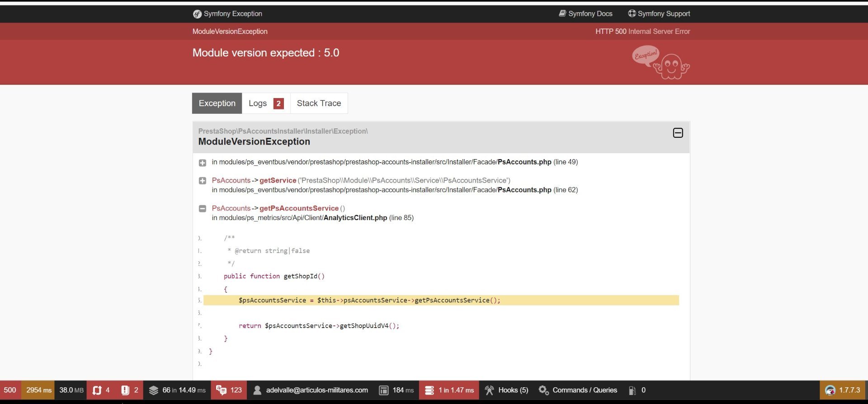Open the cache layers icon panel
The height and width of the screenshot is (404, 868).
tap(154, 390)
